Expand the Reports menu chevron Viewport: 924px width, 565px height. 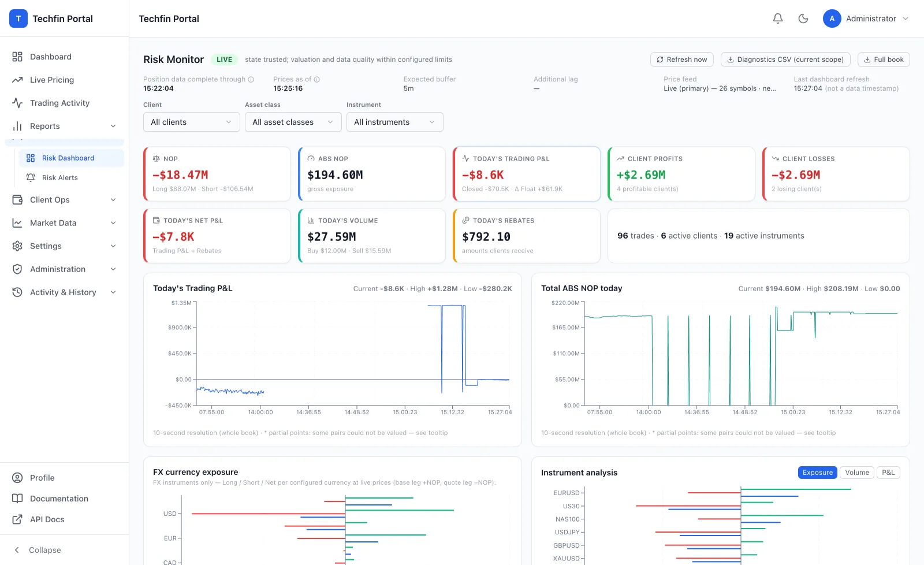(113, 126)
